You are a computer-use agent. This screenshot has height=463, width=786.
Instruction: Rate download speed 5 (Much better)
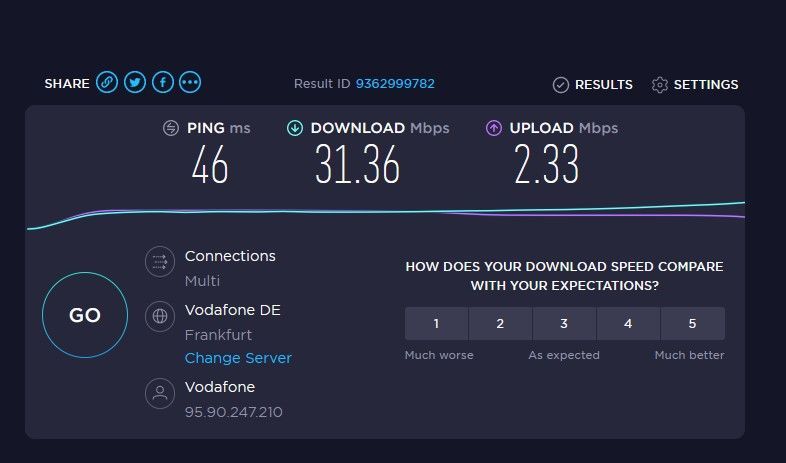[692, 324]
